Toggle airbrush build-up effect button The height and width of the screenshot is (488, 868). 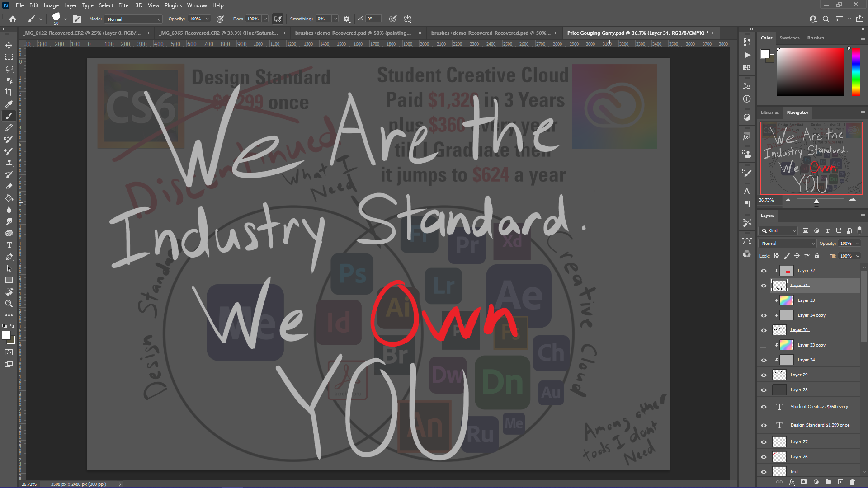[x=278, y=19]
